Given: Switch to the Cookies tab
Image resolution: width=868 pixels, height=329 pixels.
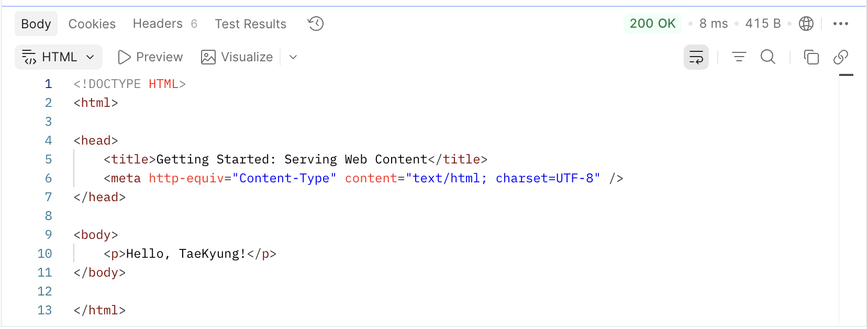Looking at the screenshot, I should (x=92, y=24).
